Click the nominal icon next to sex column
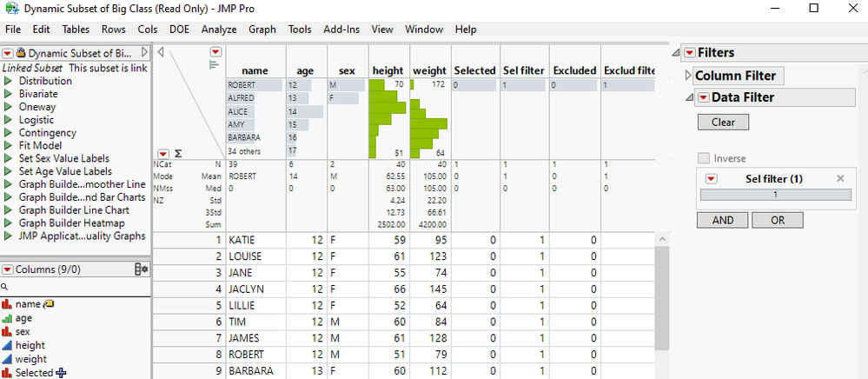 click(x=7, y=331)
